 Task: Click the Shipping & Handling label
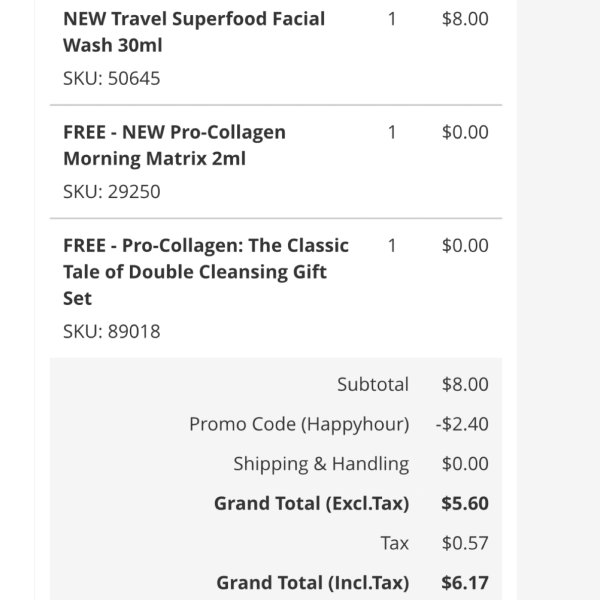pos(321,464)
